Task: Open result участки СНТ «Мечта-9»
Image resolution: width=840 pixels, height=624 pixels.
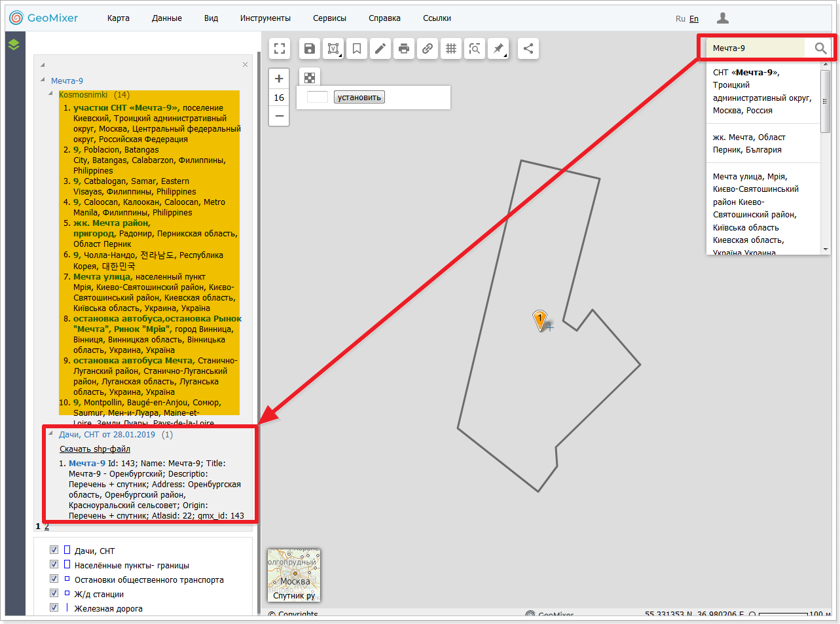Action: 126,108
